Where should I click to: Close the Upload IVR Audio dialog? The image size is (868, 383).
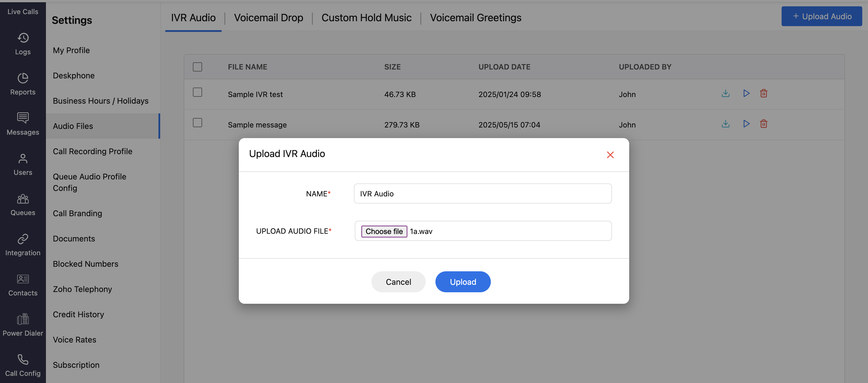pos(610,155)
